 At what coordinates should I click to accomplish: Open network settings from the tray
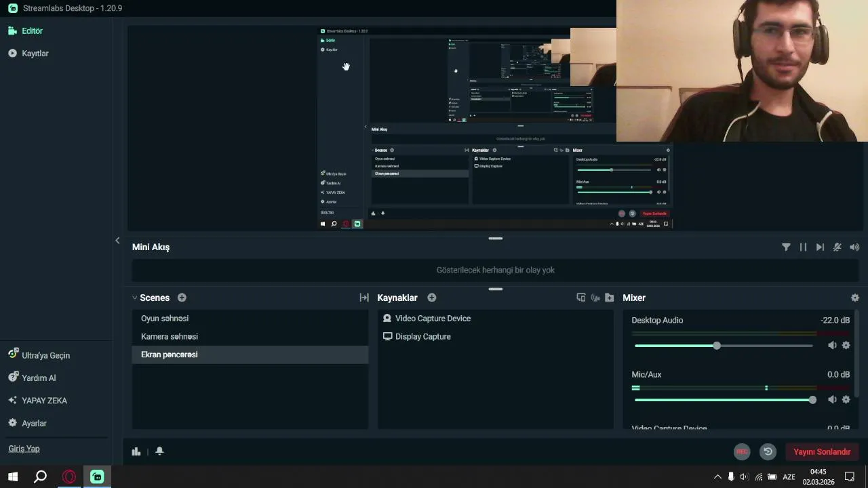point(759,477)
